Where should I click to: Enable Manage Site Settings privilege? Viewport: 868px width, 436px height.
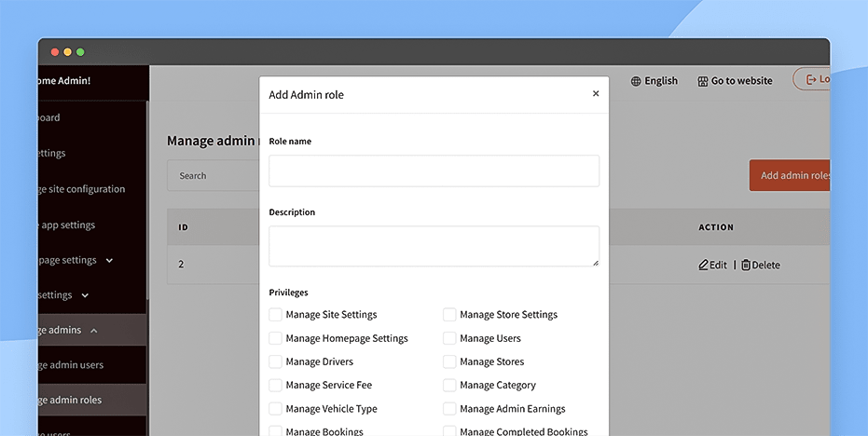(x=276, y=314)
